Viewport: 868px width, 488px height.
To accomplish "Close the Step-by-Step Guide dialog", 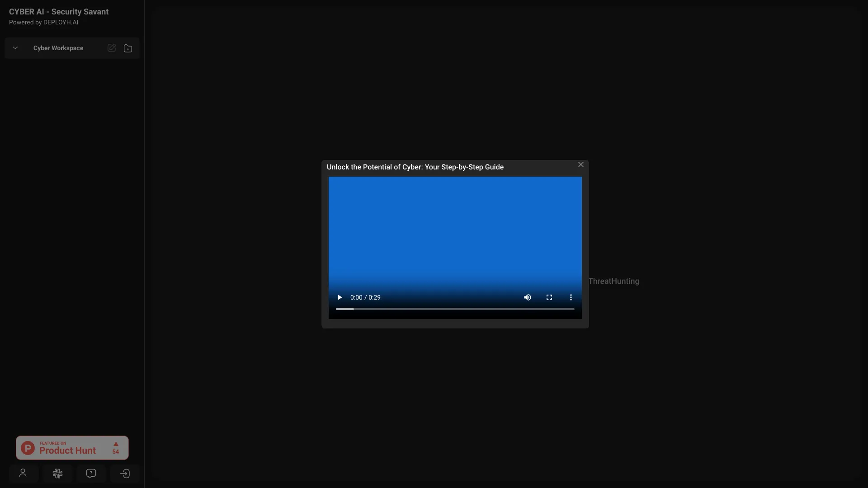I will (x=581, y=165).
